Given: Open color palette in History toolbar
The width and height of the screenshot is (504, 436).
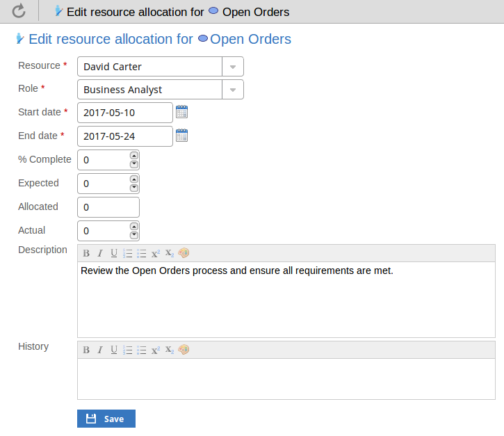Looking at the screenshot, I should click(184, 350).
